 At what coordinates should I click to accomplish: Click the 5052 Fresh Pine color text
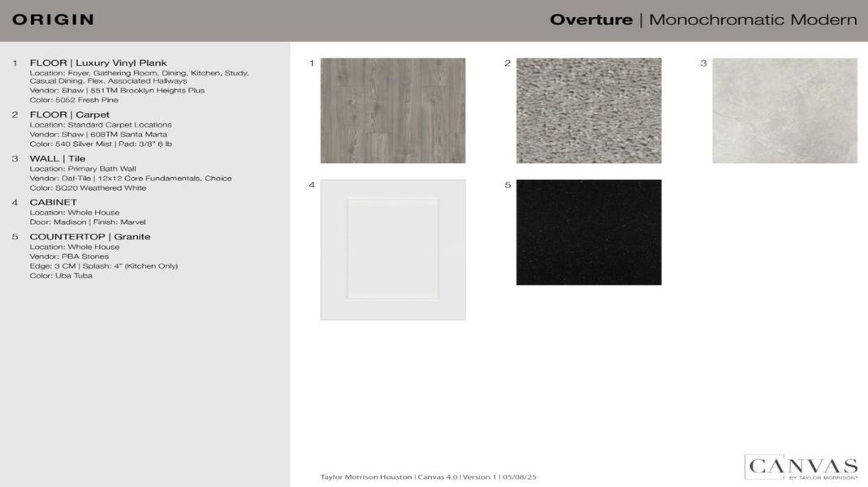(74, 99)
